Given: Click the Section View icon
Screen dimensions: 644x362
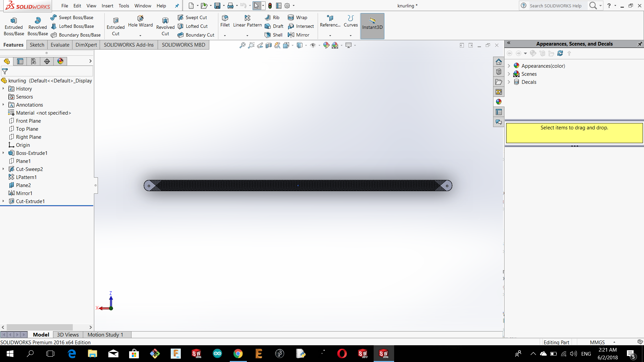Looking at the screenshot, I should pyautogui.click(x=269, y=45).
